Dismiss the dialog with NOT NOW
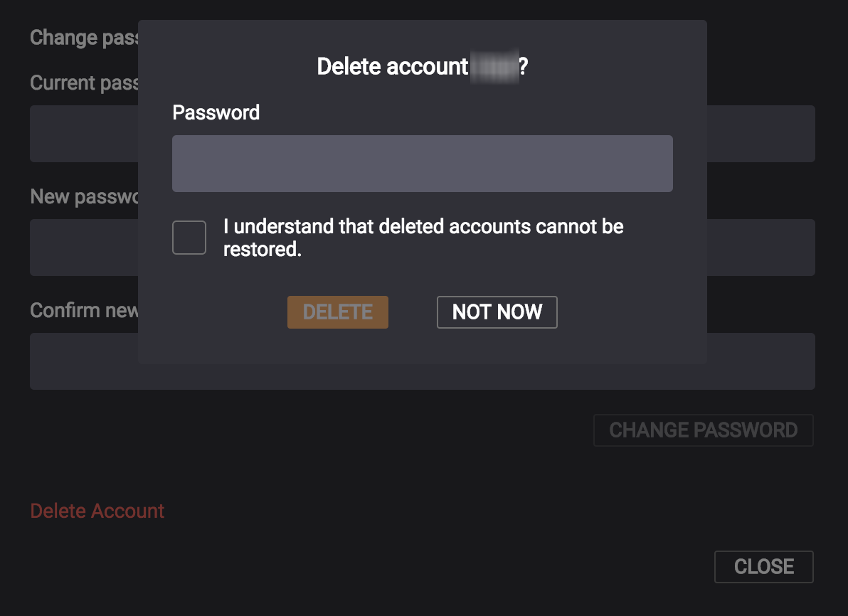 (x=497, y=312)
